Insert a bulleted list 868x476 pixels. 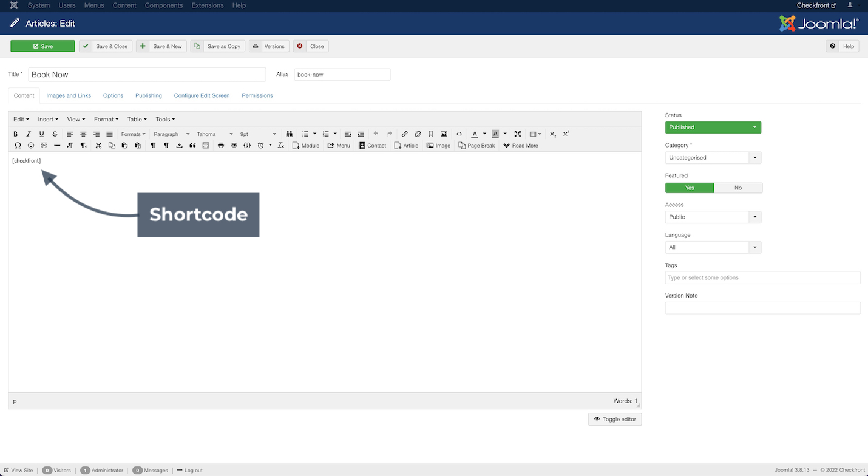pyautogui.click(x=306, y=134)
